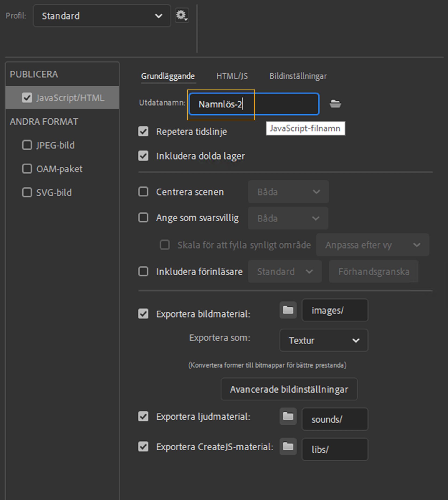Open the Bildinställningar tab
The width and height of the screenshot is (448, 500).
click(298, 76)
